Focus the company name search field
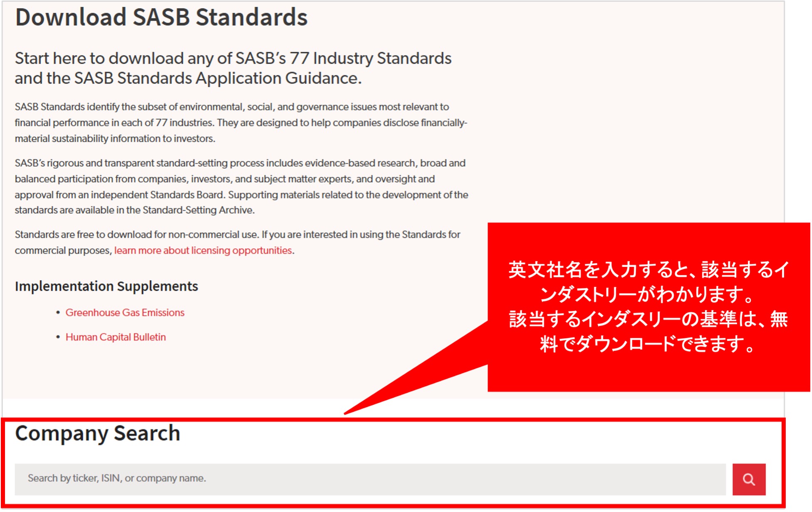This screenshot has height=512, width=812. [370, 480]
